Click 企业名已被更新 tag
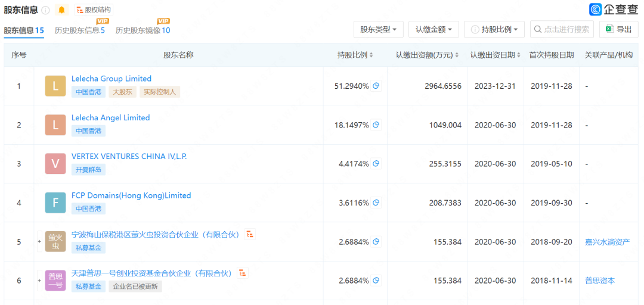Image resolution: width=644 pixels, height=305 pixels. click(135, 287)
